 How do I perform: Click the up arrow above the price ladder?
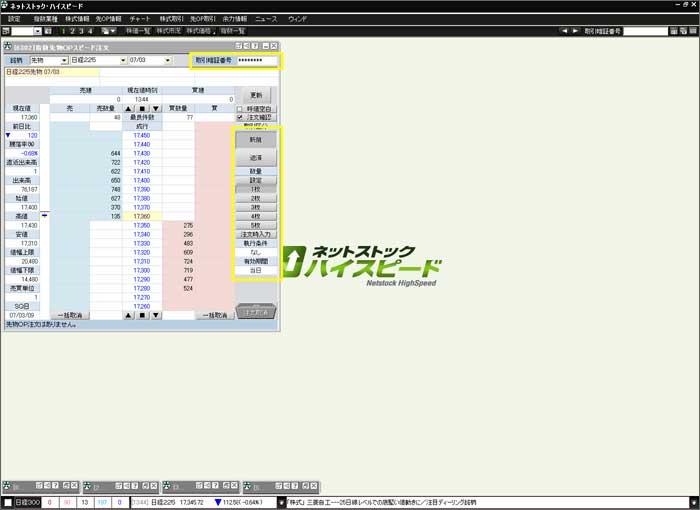pos(129,109)
